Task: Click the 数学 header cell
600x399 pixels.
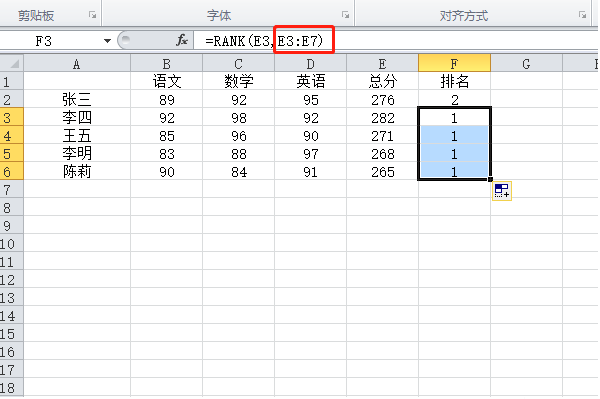Action: pyautogui.click(x=238, y=81)
